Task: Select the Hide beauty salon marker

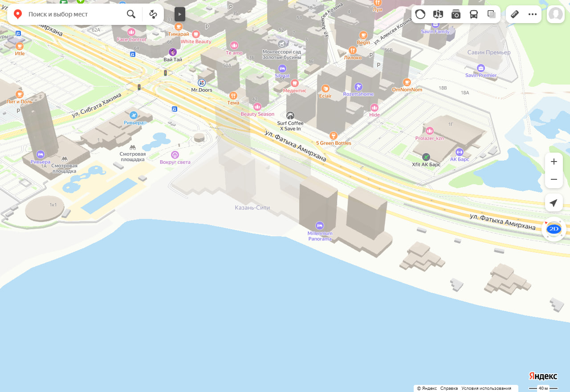Action: click(x=375, y=107)
